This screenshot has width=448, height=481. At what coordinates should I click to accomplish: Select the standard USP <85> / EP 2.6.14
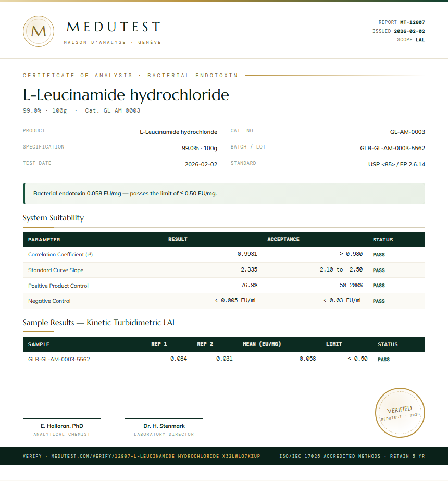coord(396,165)
